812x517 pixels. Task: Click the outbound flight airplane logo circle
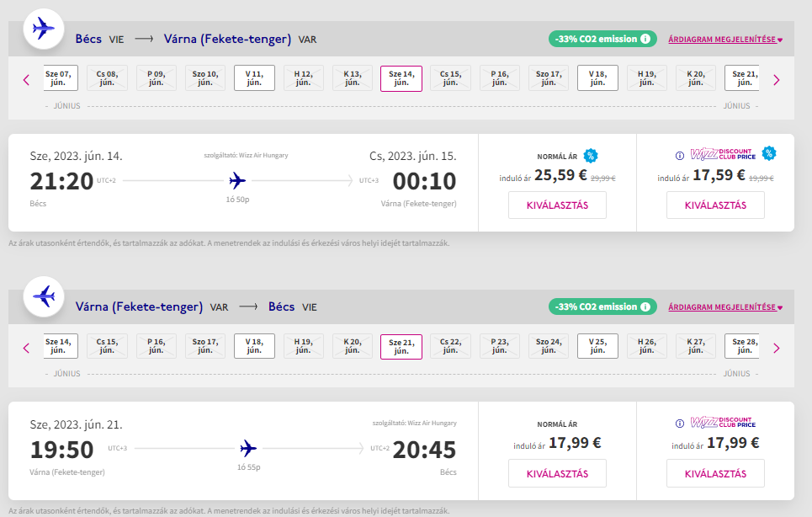point(44,29)
